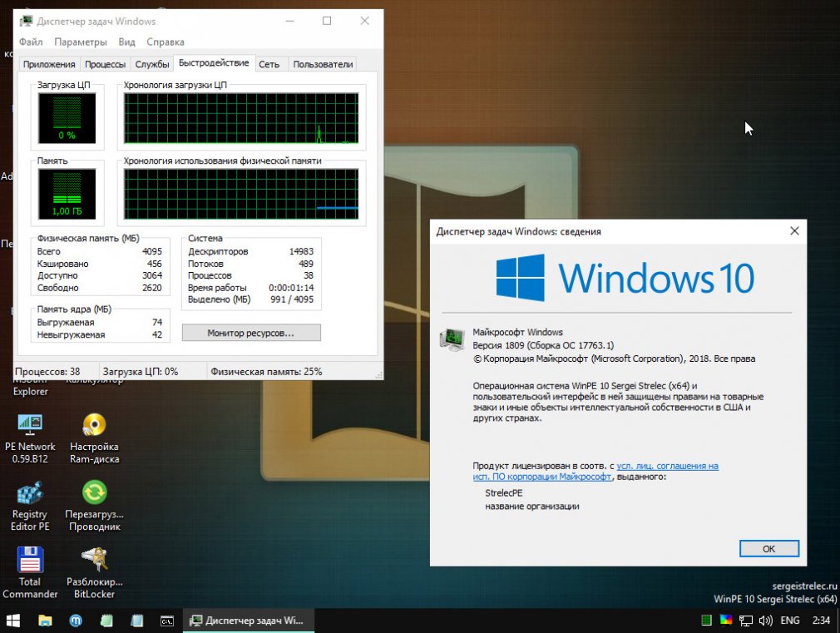Open File Explorer from the taskbar
The width and height of the screenshot is (840, 633).
(x=45, y=621)
